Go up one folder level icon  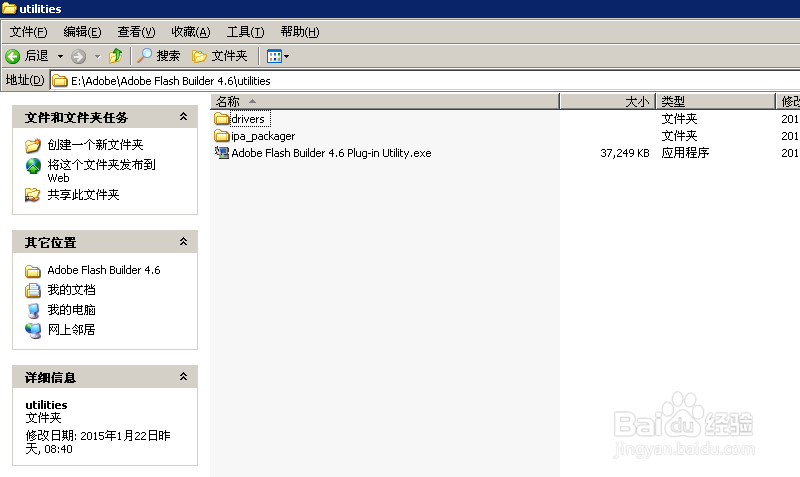click(116, 56)
